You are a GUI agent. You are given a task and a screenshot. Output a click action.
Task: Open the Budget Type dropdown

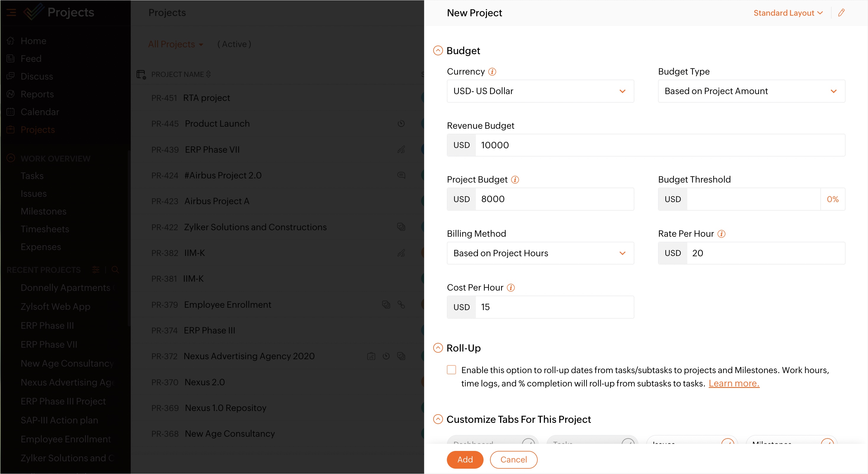tap(751, 91)
